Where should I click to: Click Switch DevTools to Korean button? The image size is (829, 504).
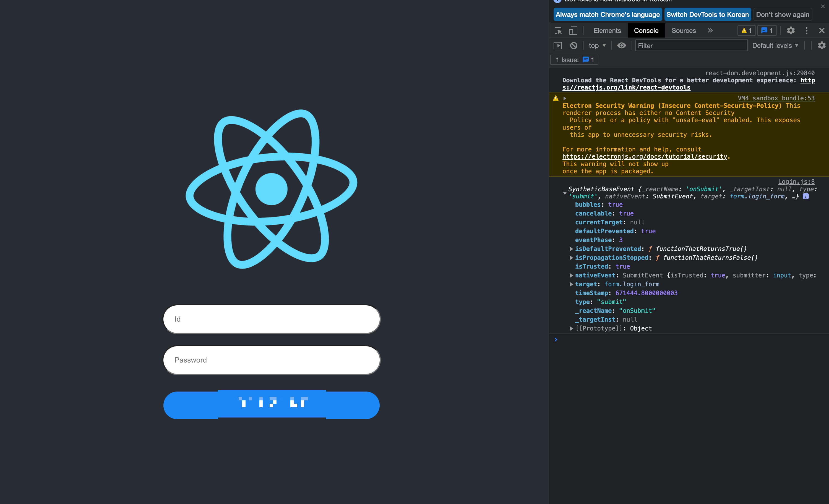pos(707,14)
